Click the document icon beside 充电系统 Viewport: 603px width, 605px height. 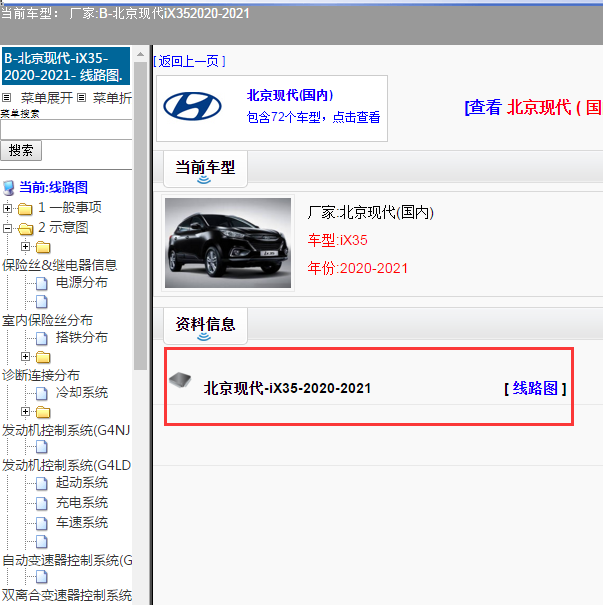(42, 504)
